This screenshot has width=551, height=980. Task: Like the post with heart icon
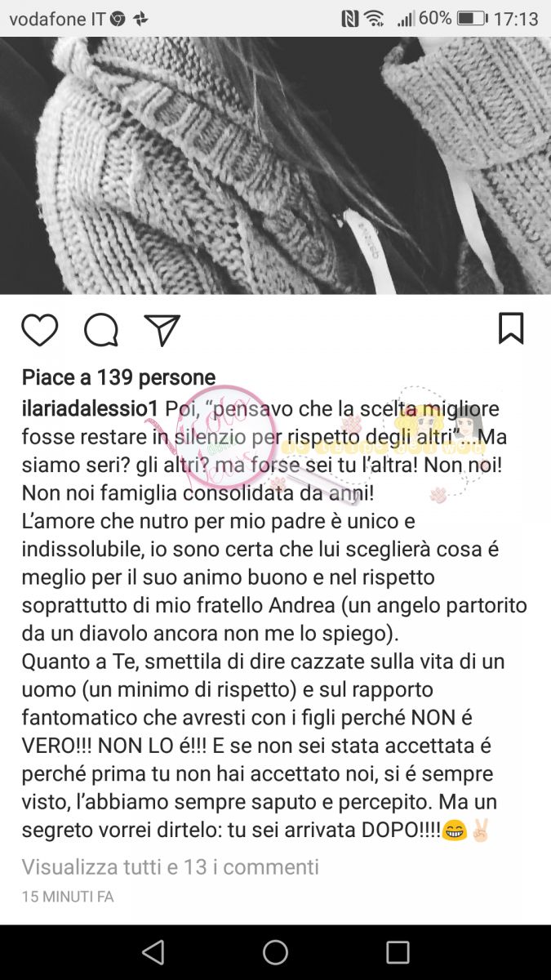tap(39, 330)
